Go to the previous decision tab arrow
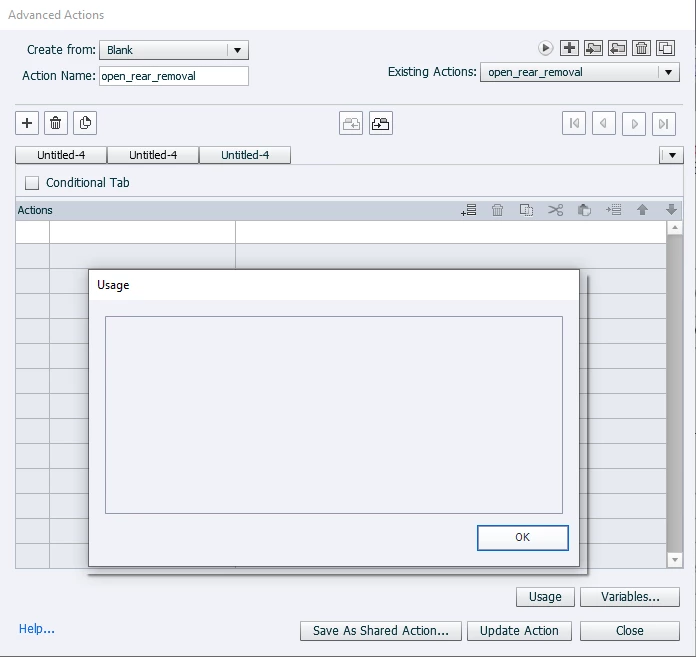 tap(604, 123)
